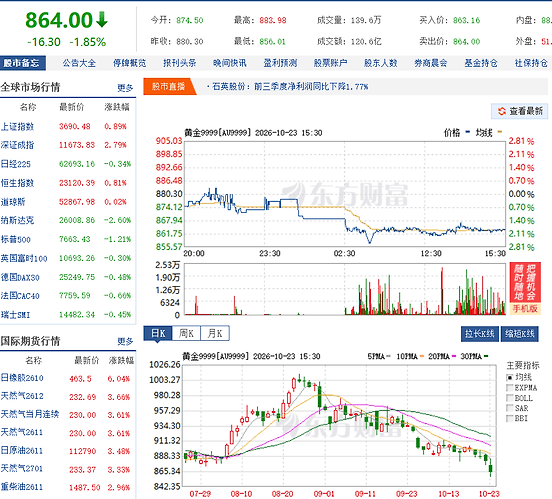Viewport: 552px width, 499px height.
Task: Open 瑞士SMI quote link
Action: pos(15,314)
